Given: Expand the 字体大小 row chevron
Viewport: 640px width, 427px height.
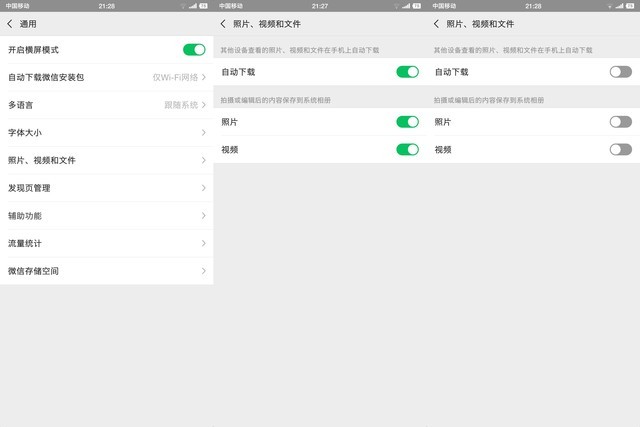Looking at the screenshot, I should point(204,132).
